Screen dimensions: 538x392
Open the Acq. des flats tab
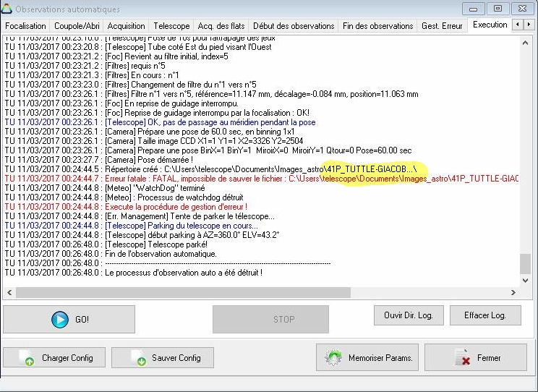tap(221, 26)
